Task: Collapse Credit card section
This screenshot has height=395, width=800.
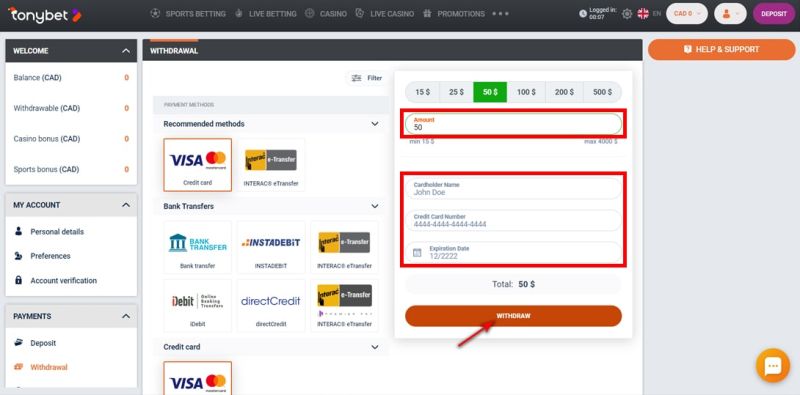Action: coord(374,347)
